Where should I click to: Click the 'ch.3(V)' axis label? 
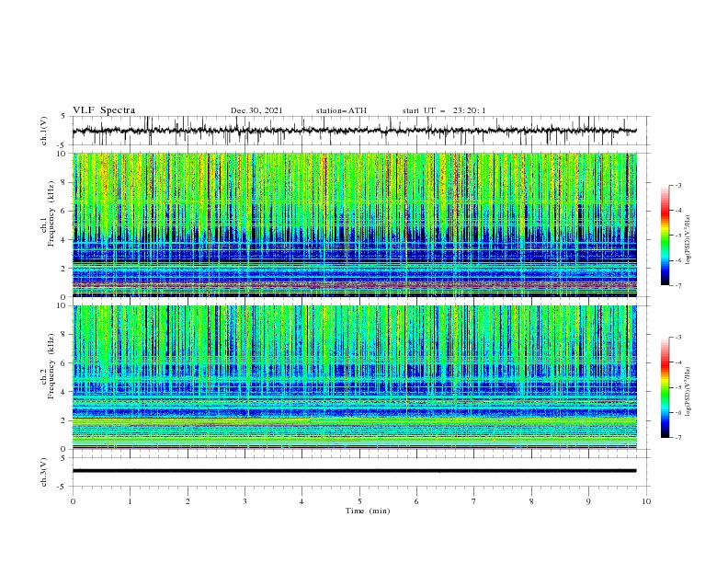pyautogui.click(x=44, y=472)
